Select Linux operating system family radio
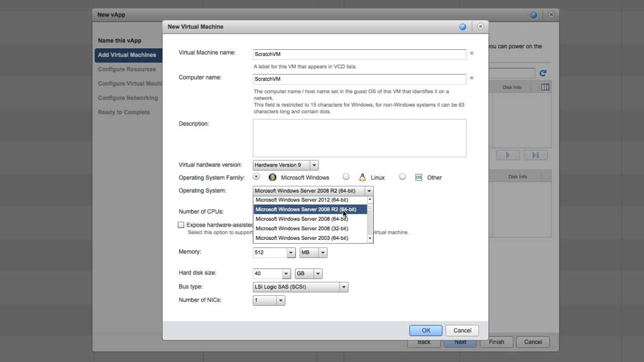This screenshot has width=644, height=362. tap(346, 176)
